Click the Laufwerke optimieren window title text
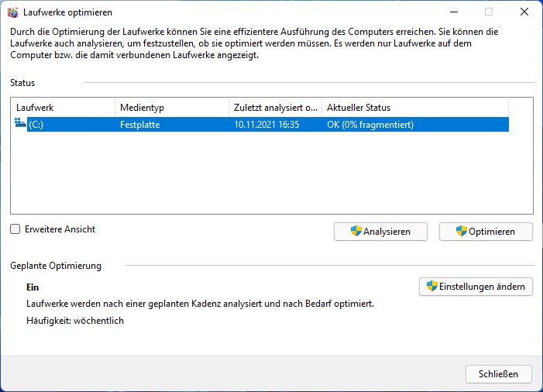 click(67, 12)
